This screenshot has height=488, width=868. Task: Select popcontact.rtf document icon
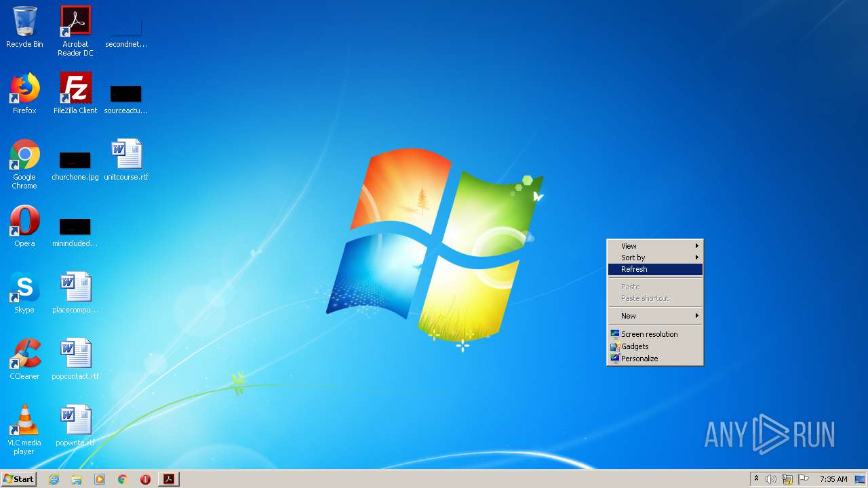75,359
